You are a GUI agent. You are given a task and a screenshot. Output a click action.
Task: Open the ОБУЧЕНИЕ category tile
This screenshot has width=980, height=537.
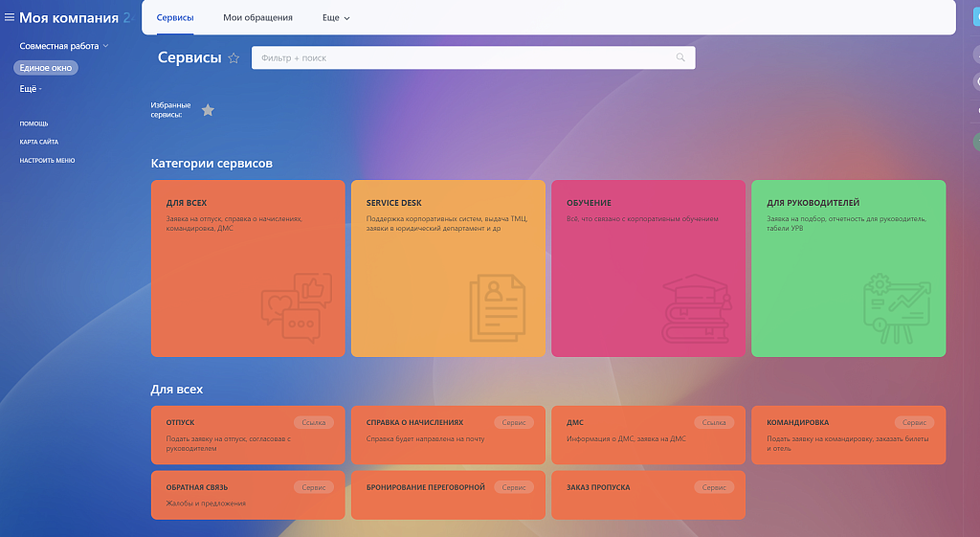pyautogui.click(x=648, y=269)
